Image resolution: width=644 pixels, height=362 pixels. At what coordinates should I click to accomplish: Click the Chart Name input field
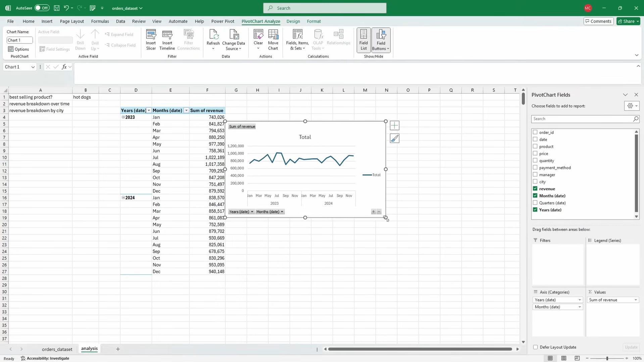(x=20, y=40)
